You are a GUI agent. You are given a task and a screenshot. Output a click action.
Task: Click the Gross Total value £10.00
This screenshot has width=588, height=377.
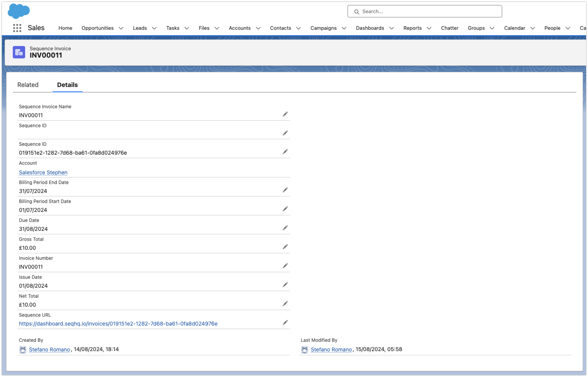(x=27, y=248)
